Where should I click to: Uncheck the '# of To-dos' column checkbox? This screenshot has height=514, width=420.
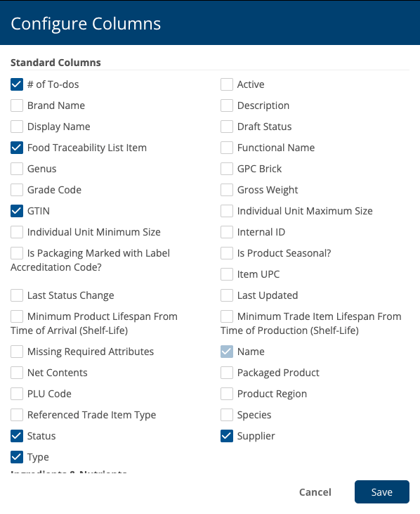click(x=17, y=84)
